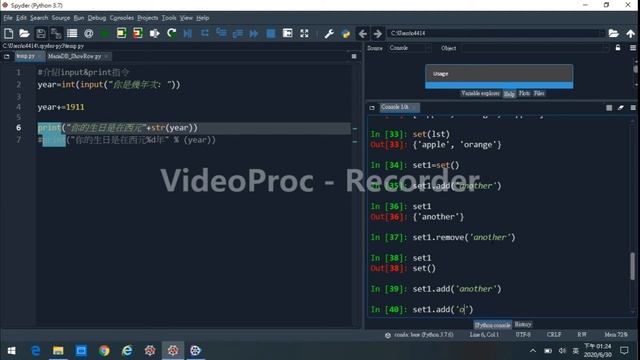Toggle the Help pane lock icon

[x=618, y=48]
